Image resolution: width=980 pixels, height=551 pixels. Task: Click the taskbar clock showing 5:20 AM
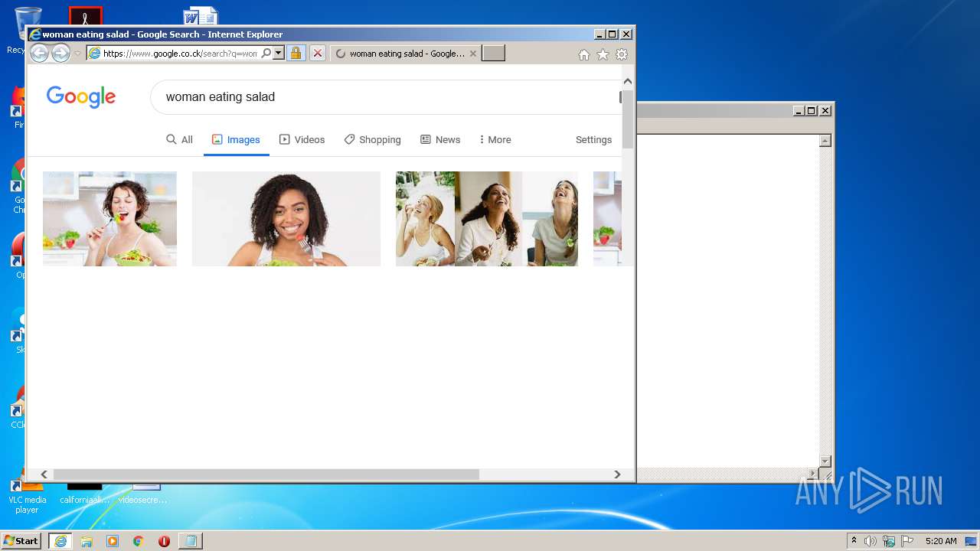tap(941, 541)
